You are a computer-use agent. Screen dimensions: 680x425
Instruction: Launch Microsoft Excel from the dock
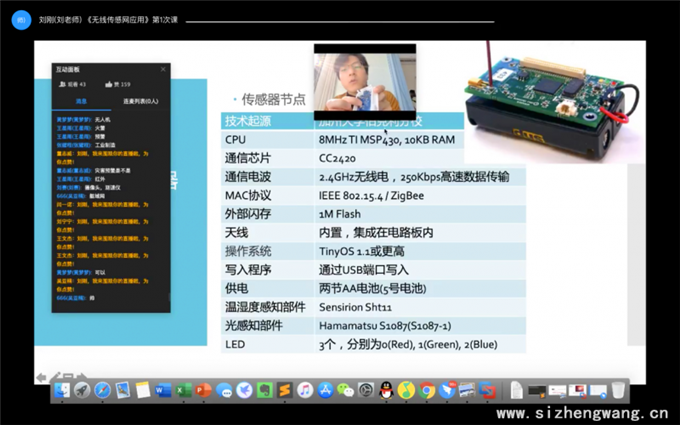183,390
